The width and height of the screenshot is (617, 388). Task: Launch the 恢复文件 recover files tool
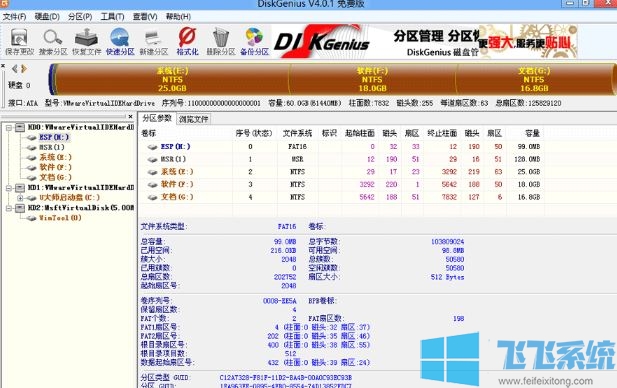pos(86,41)
